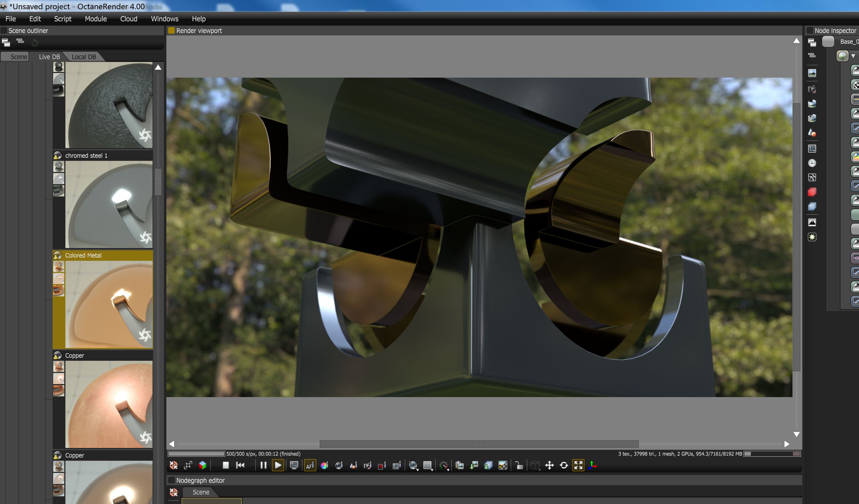This screenshot has height=504, width=859.
Task: Restart the render with the rewind icon
Action: coord(240,465)
